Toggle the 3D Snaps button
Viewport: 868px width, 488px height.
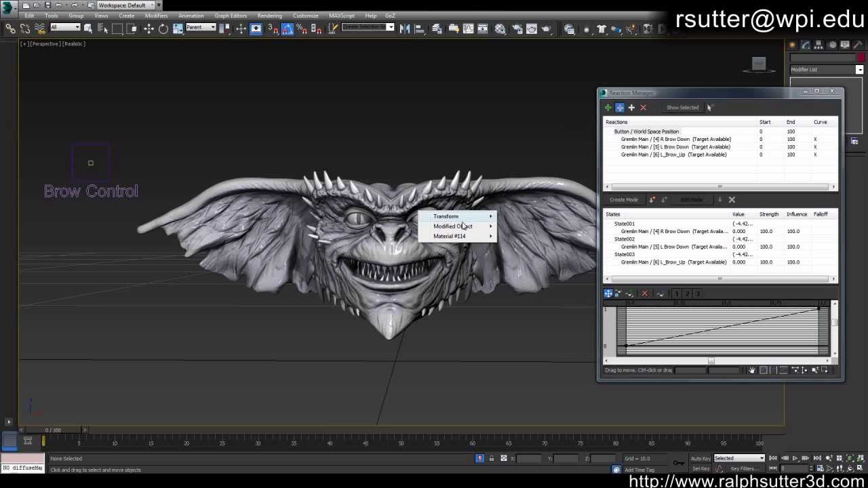point(272,28)
